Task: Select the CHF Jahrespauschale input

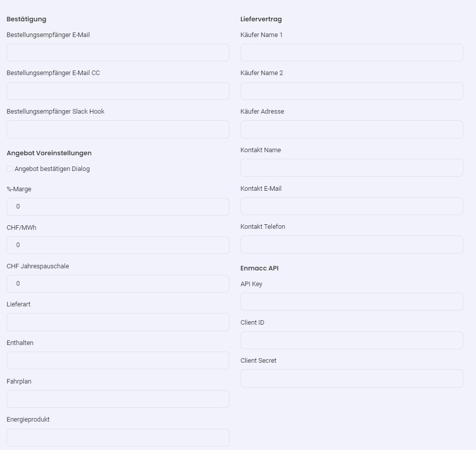Action: click(x=118, y=284)
